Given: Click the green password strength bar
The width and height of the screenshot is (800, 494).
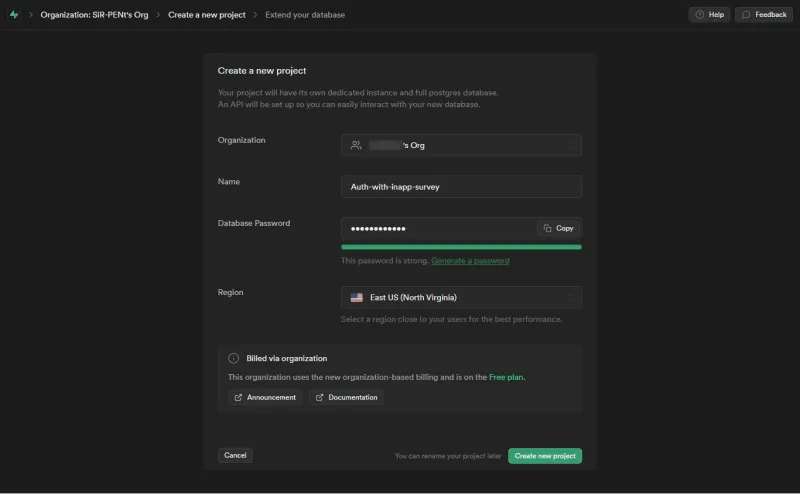Looking at the screenshot, I should click(461, 246).
